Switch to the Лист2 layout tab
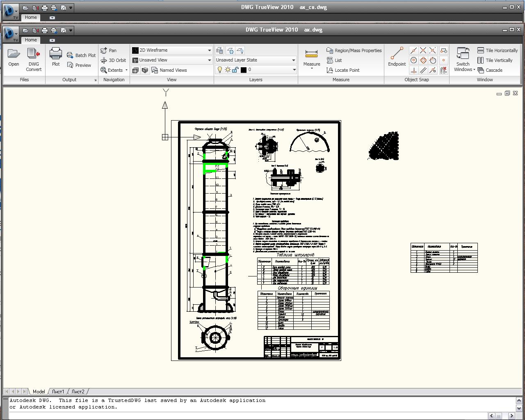Screen dimensions: 525x420 78,392
